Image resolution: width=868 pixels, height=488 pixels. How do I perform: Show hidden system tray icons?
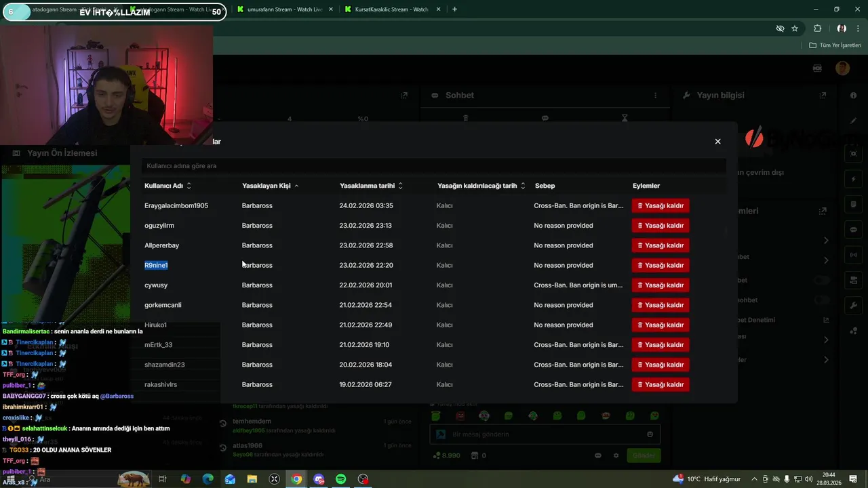(754, 479)
